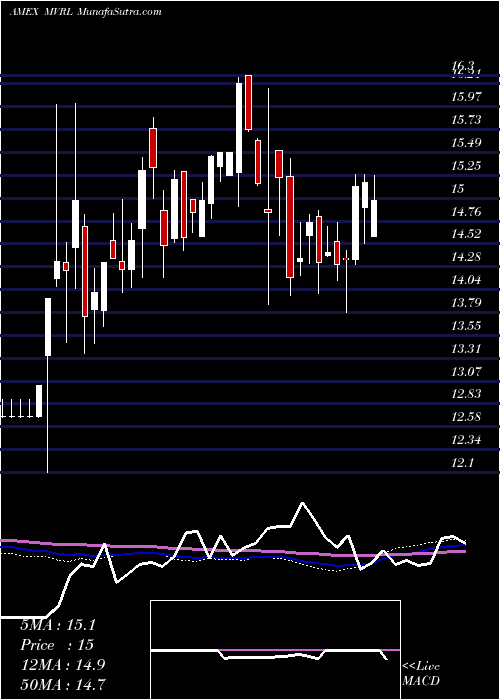Select the 12MA : 14.9 value
Viewport: 500px width, 700px height.
tap(62, 665)
